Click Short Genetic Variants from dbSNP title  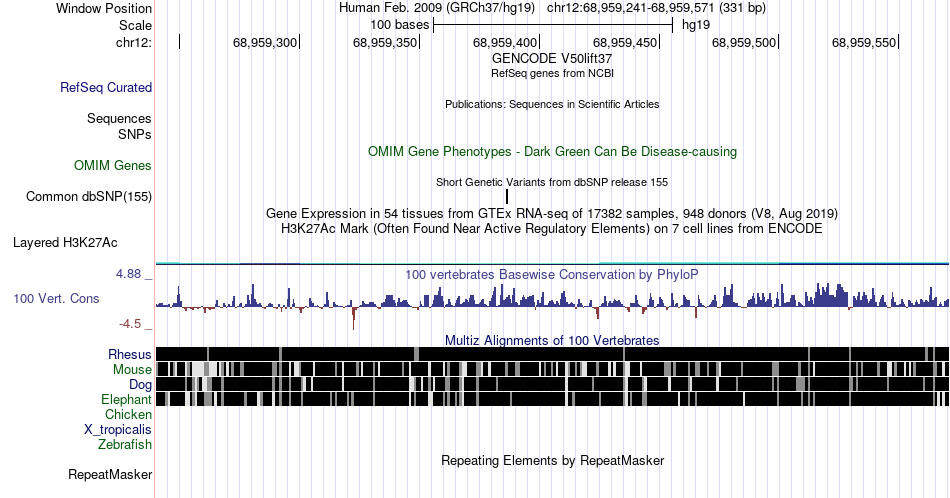(552, 182)
